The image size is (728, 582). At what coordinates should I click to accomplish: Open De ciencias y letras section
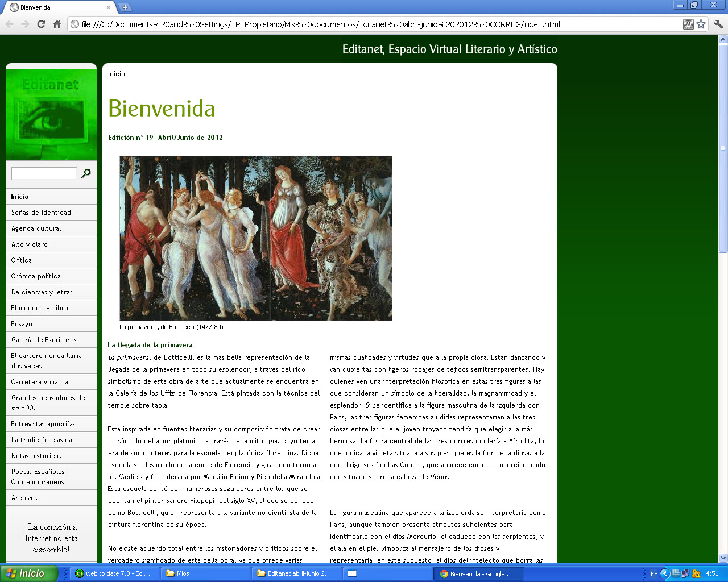click(x=51, y=292)
